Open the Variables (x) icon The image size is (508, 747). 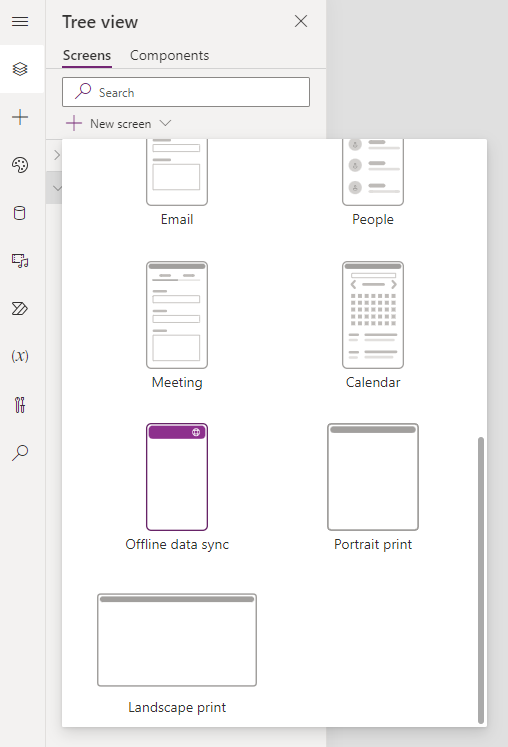[x=20, y=356]
